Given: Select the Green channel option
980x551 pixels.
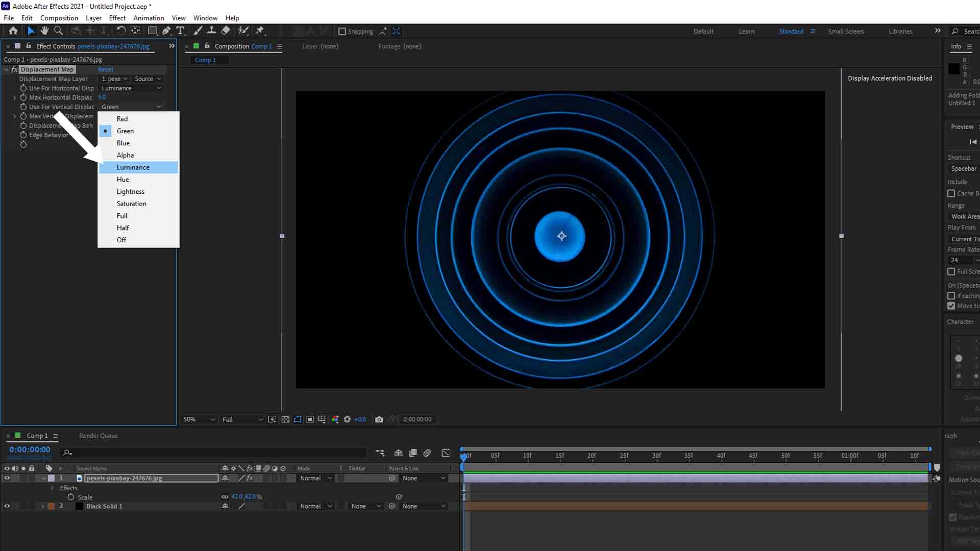Looking at the screenshot, I should click(x=125, y=131).
